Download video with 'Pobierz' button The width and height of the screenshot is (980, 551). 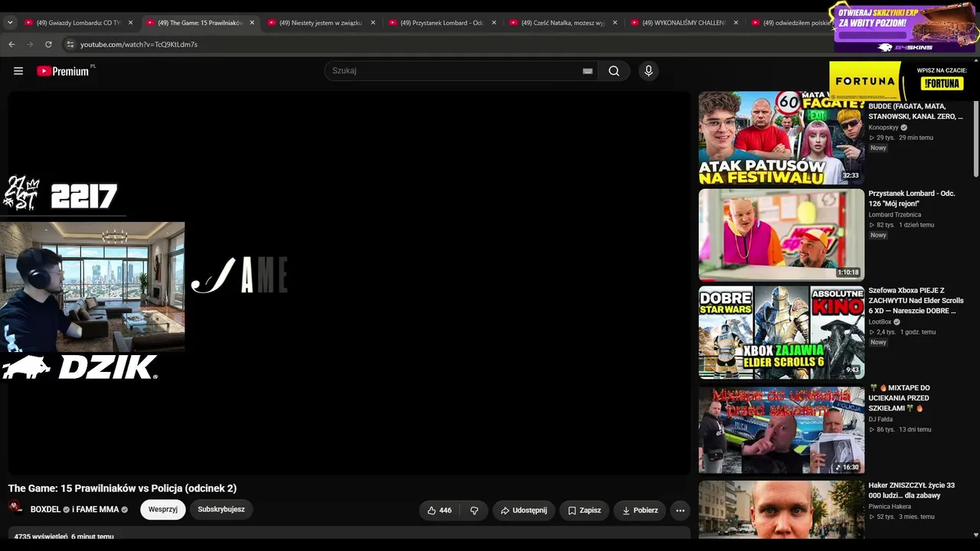(x=640, y=510)
